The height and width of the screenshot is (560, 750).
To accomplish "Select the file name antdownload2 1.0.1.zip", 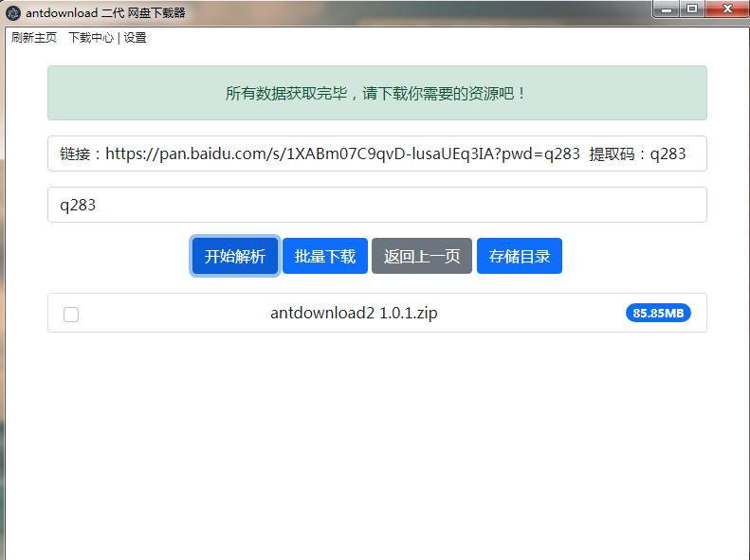I will pyautogui.click(x=354, y=313).
